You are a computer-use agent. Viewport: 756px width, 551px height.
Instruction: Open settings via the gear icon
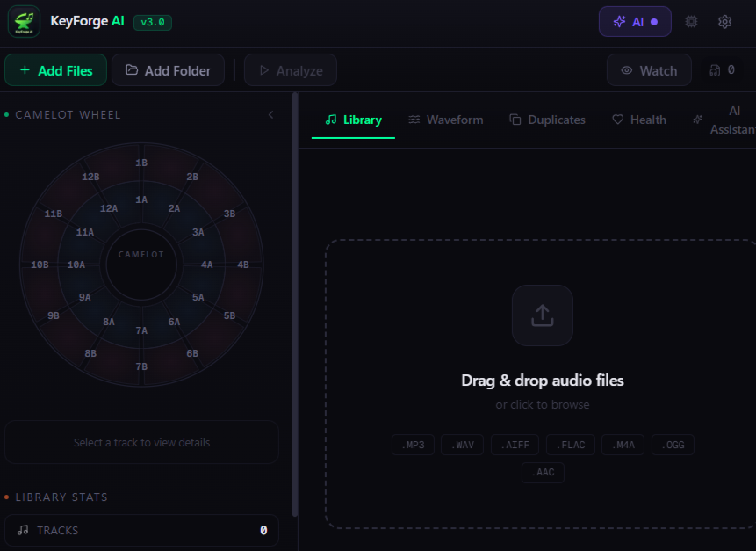point(724,22)
